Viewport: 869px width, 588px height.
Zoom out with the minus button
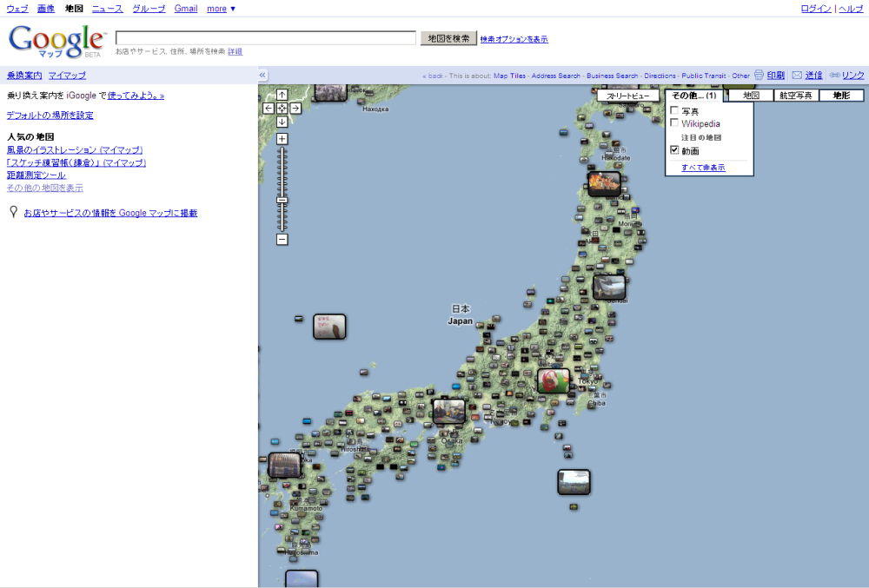pyautogui.click(x=282, y=239)
